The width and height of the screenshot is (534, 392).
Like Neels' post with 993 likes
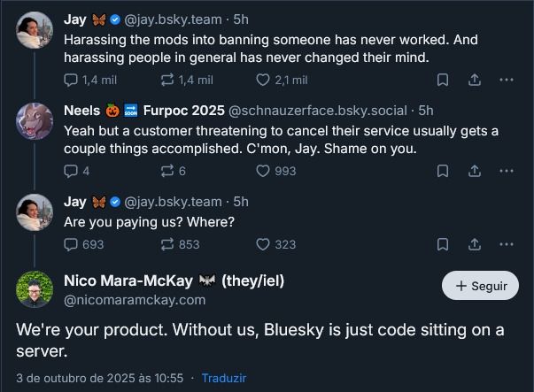(x=262, y=171)
